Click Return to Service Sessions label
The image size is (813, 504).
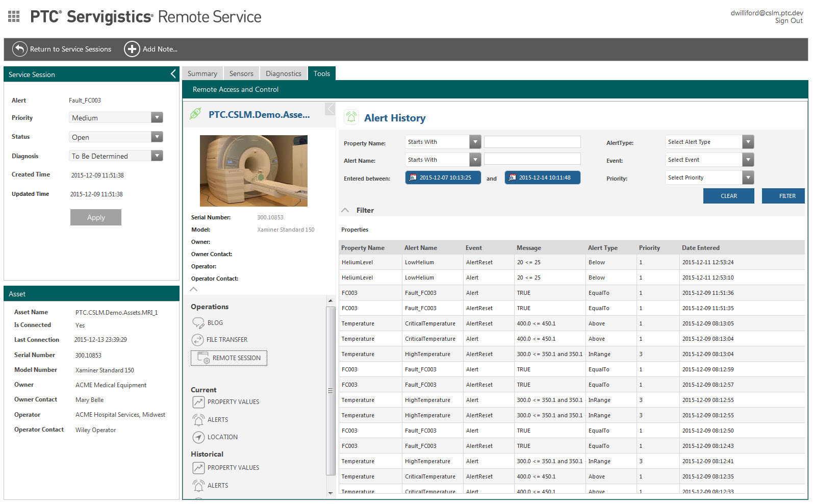(x=70, y=49)
